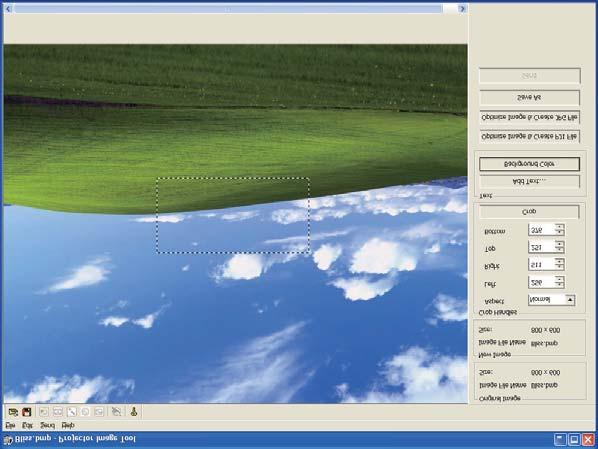Click the Save As button
This screenshot has width=598, height=449.
point(529,98)
